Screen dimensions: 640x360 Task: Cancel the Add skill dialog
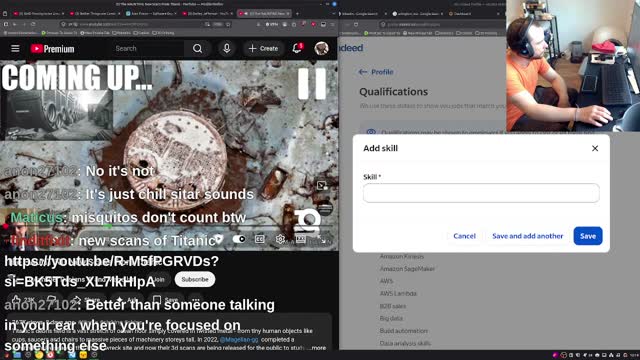464,236
